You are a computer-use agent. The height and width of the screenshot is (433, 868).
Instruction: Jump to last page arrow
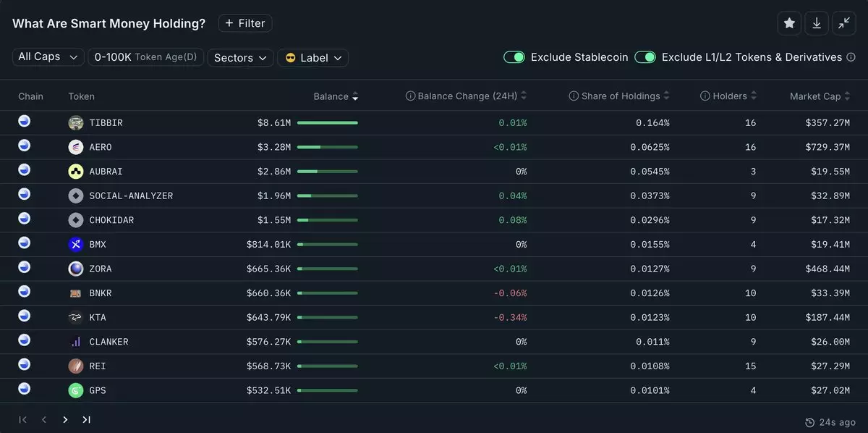click(86, 419)
